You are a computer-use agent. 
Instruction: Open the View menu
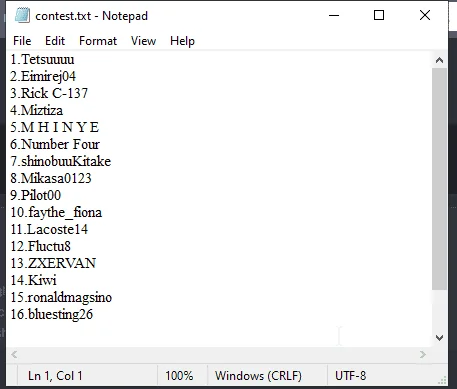(143, 41)
